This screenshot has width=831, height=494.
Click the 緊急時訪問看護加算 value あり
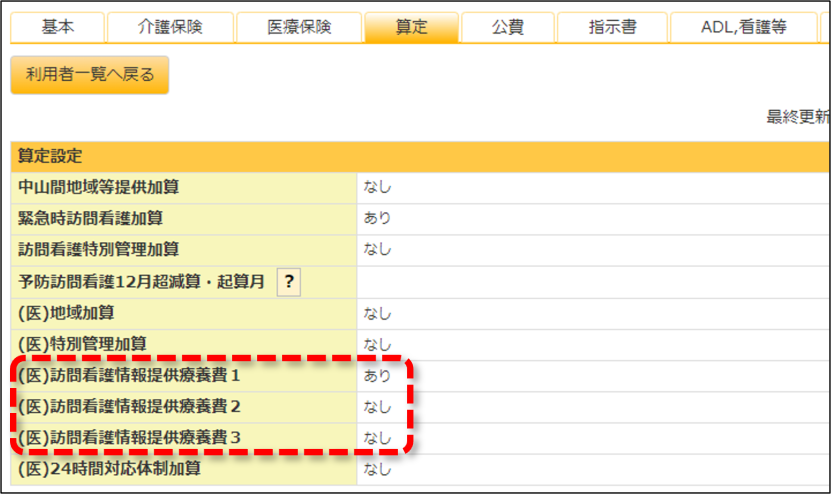point(377,218)
